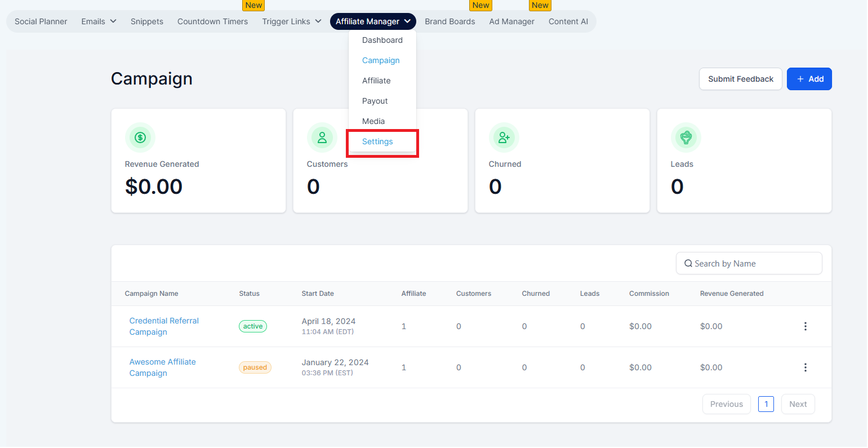Open the Social Planner tab
This screenshot has width=868, height=448.
pos(41,21)
